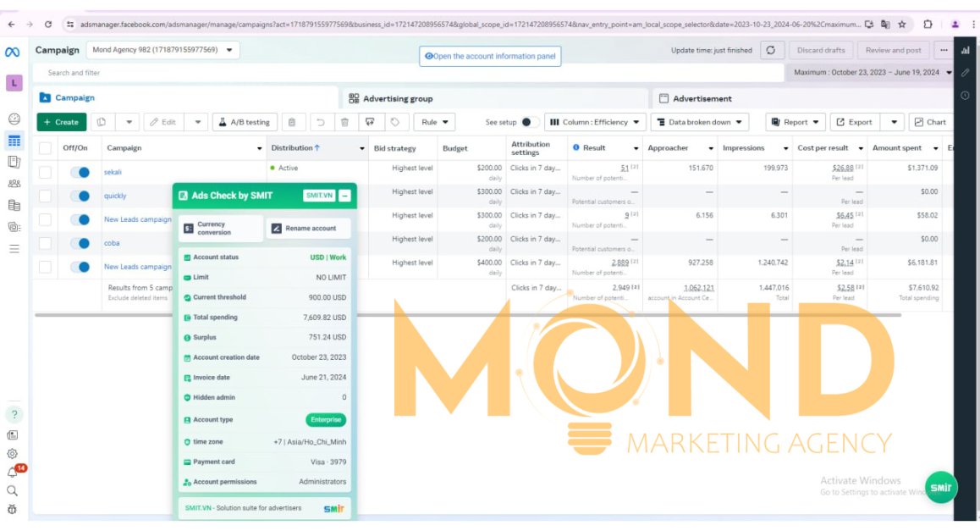Open the all tools hamburger icon
This screenshot has width=980, height=531.
14,249
